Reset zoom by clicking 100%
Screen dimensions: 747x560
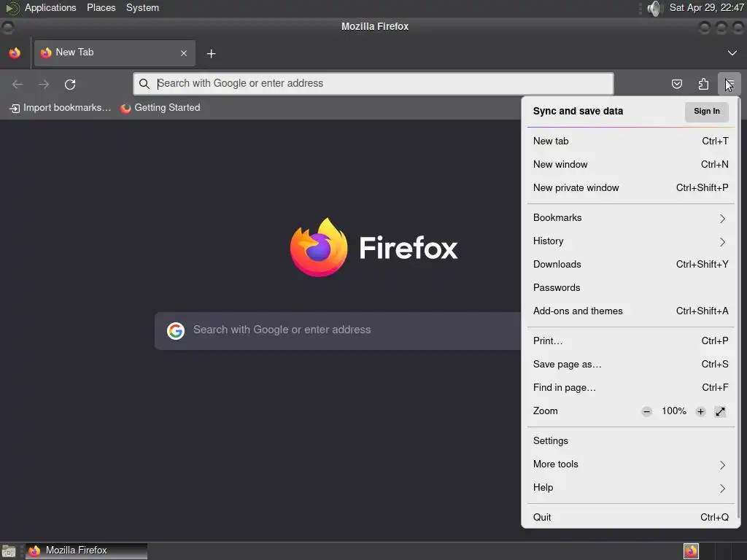[673, 411]
